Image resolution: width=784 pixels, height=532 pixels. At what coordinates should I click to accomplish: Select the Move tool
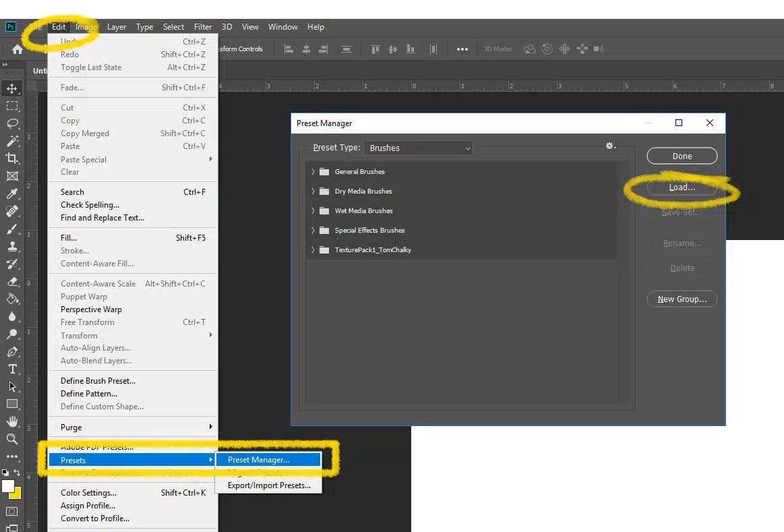pos(12,88)
